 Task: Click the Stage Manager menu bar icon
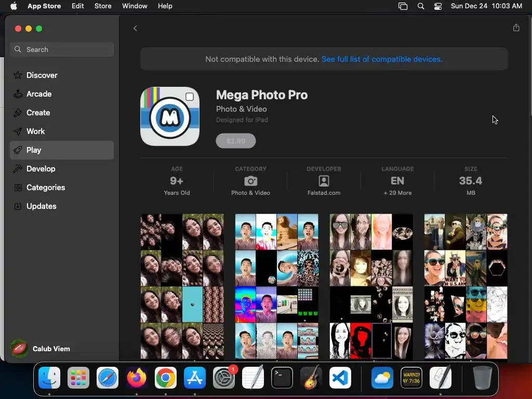coord(403,6)
